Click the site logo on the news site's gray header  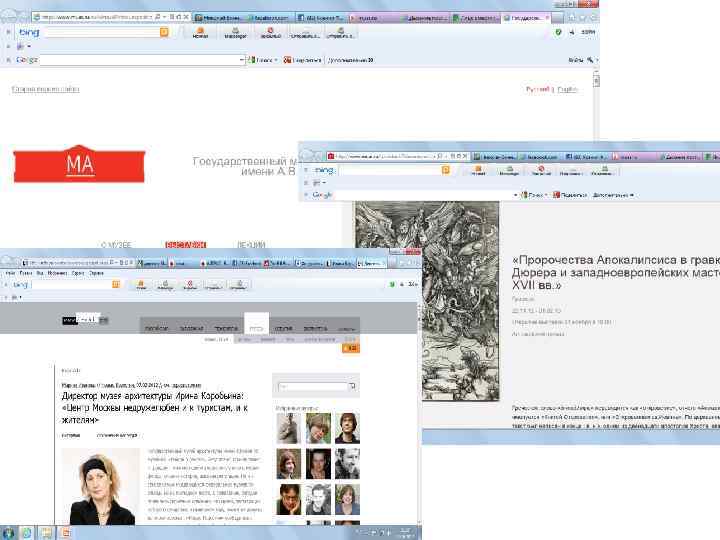click(x=85, y=319)
